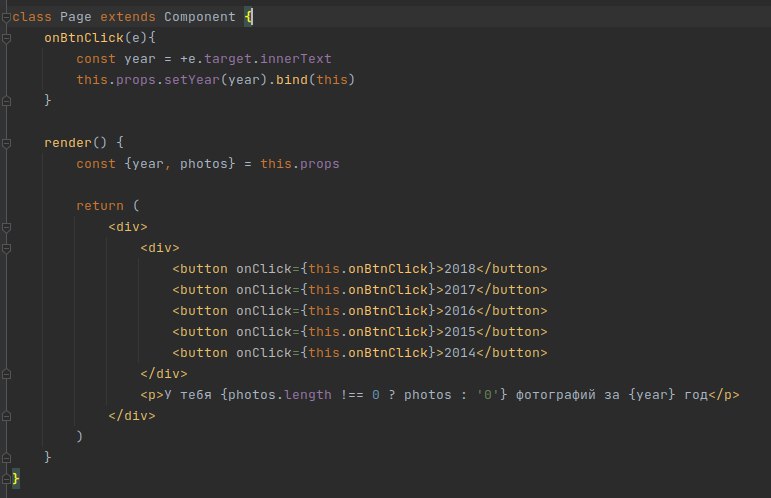Click the 'Component' identifier
The width and height of the screenshot is (771, 498).
pos(200,17)
